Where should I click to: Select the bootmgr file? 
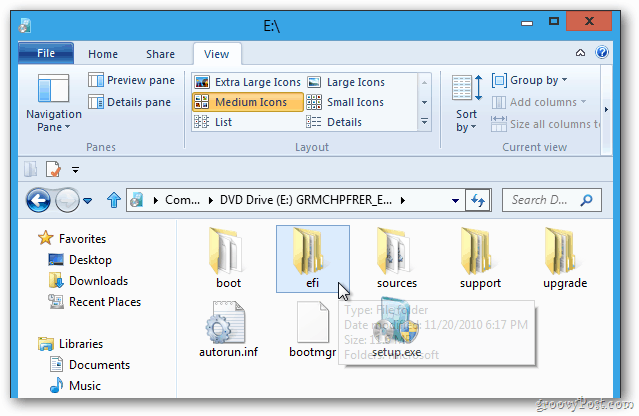(x=313, y=329)
